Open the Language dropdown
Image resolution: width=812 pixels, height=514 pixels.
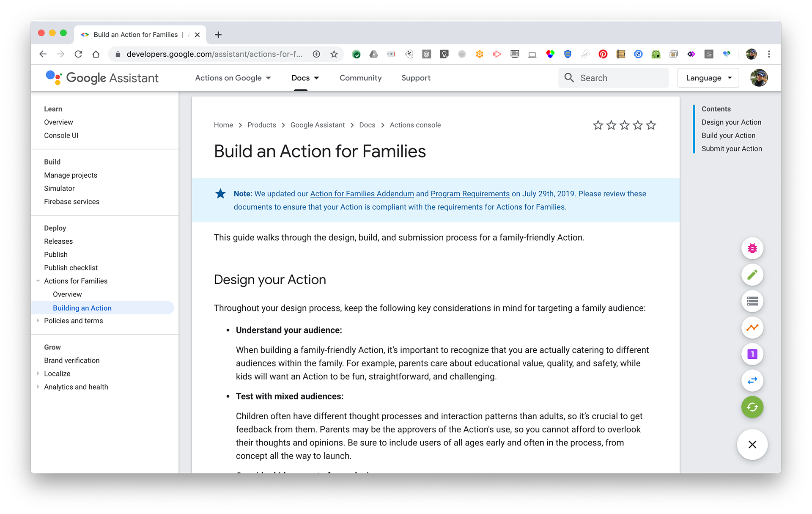[x=708, y=78]
